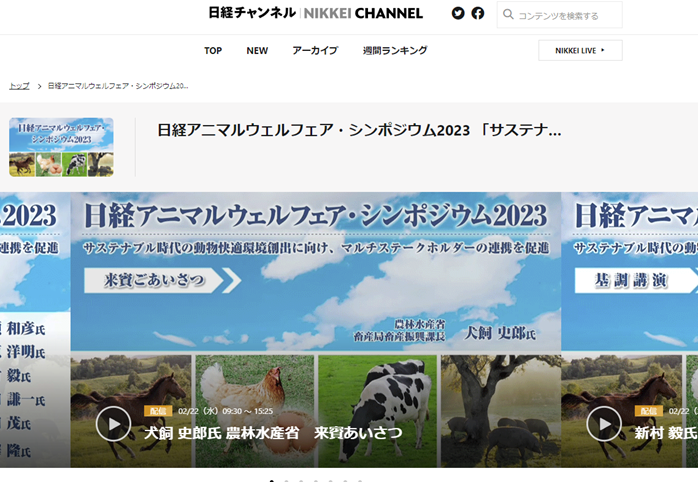Click the トップ breadcrumb link
The image size is (698, 482).
tap(19, 86)
